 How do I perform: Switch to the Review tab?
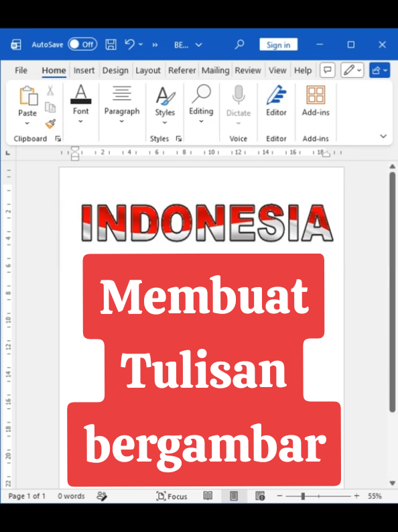coord(248,70)
